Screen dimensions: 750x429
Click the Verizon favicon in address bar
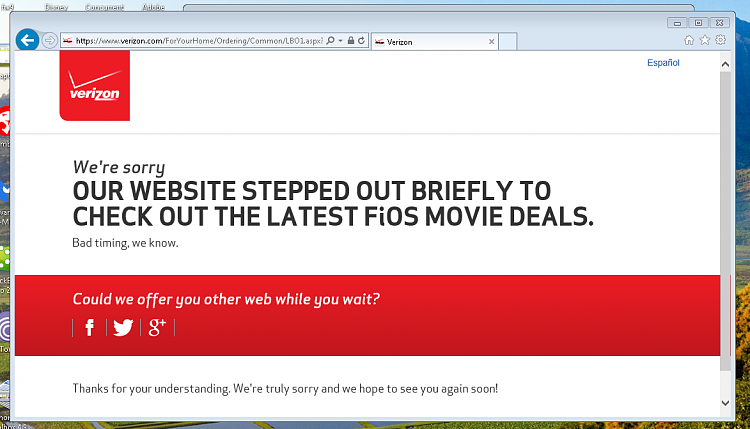[68, 41]
